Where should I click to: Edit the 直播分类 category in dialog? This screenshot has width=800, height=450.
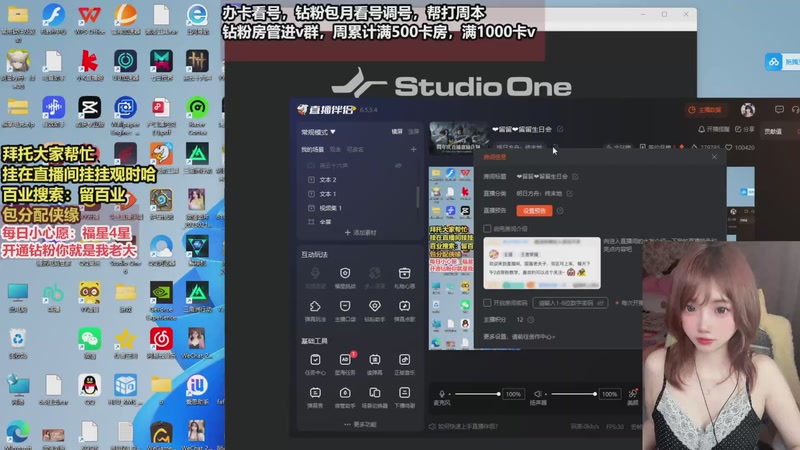[569, 194]
